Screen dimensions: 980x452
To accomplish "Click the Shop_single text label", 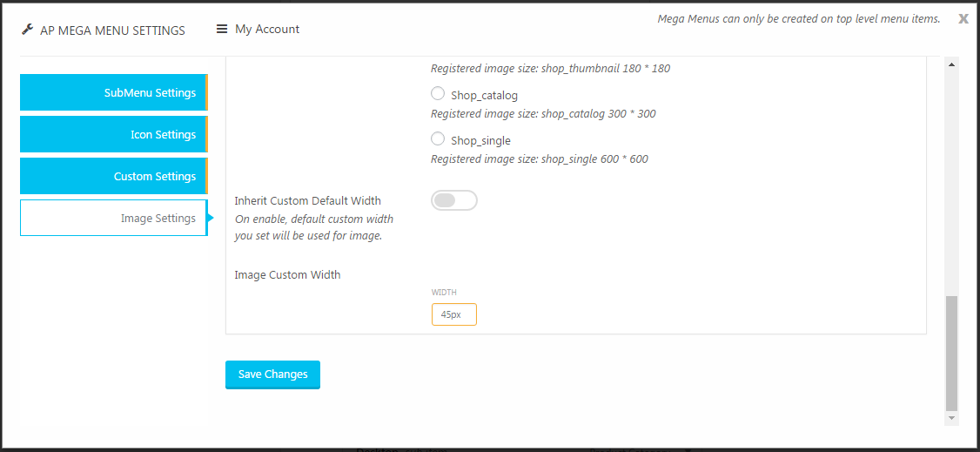I will (x=480, y=141).
